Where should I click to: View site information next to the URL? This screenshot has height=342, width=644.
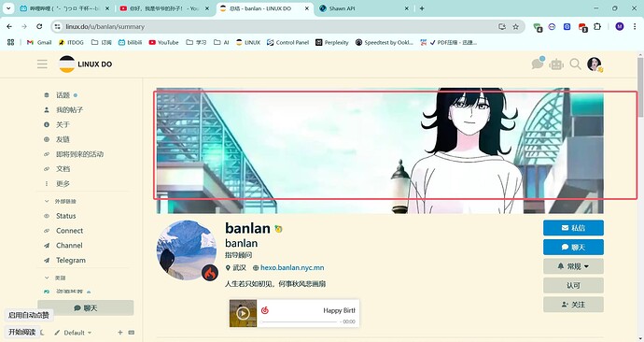tap(58, 26)
